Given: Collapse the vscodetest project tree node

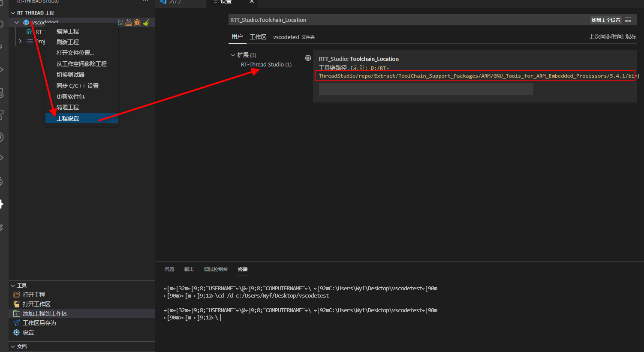Looking at the screenshot, I should tap(17, 22).
